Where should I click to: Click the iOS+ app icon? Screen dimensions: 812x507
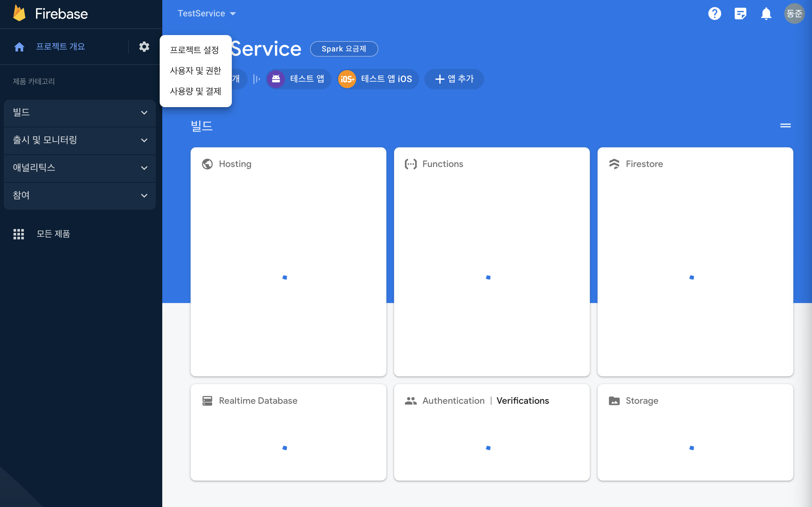tap(347, 79)
